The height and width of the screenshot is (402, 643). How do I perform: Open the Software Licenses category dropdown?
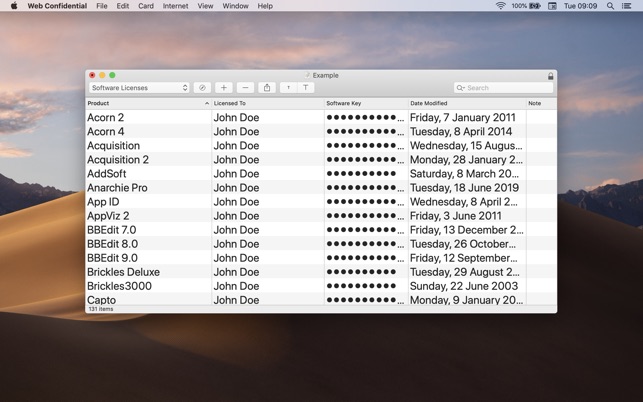coord(139,88)
